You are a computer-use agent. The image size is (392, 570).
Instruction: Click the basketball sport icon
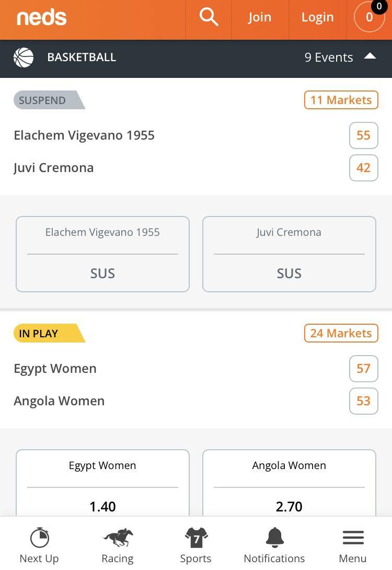coord(24,58)
